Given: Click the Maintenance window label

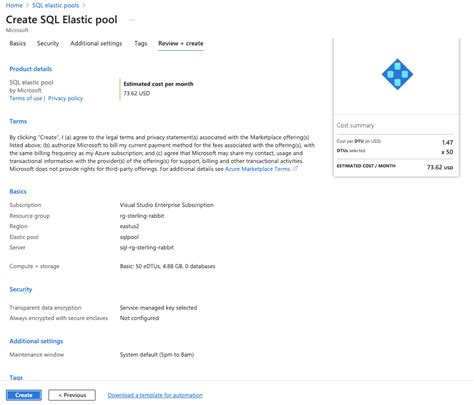Looking at the screenshot, I should tap(37, 355).
